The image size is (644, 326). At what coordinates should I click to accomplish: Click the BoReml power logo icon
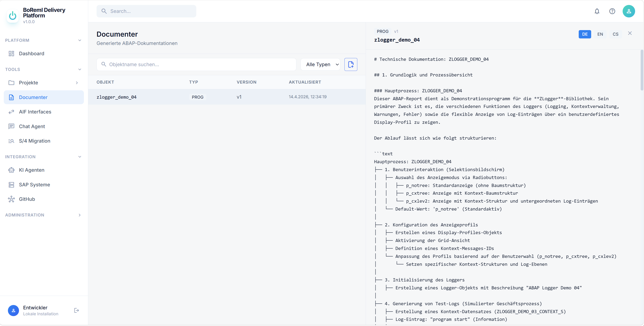pyautogui.click(x=12, y=16)
